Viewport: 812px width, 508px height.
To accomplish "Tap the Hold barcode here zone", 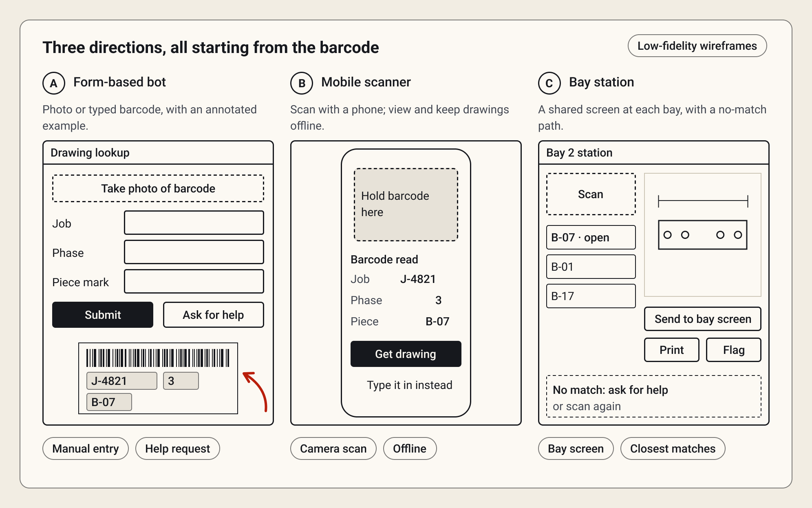I will click(406, 205).
